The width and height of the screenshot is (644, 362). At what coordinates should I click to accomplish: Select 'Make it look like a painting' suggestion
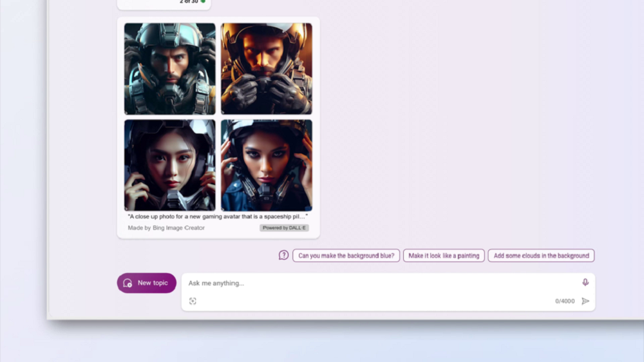(444, 256)
